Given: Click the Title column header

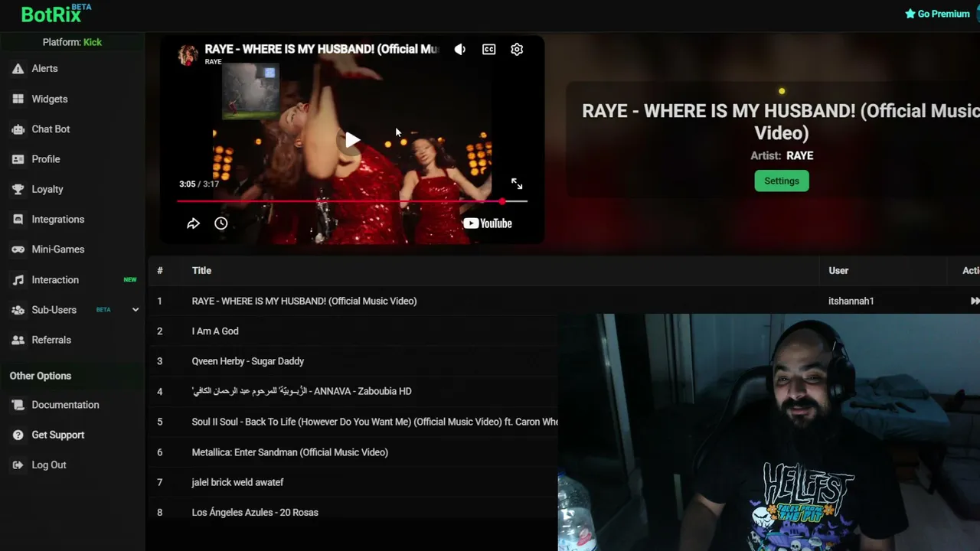Looking at the screenshot, I should [201, 271].
